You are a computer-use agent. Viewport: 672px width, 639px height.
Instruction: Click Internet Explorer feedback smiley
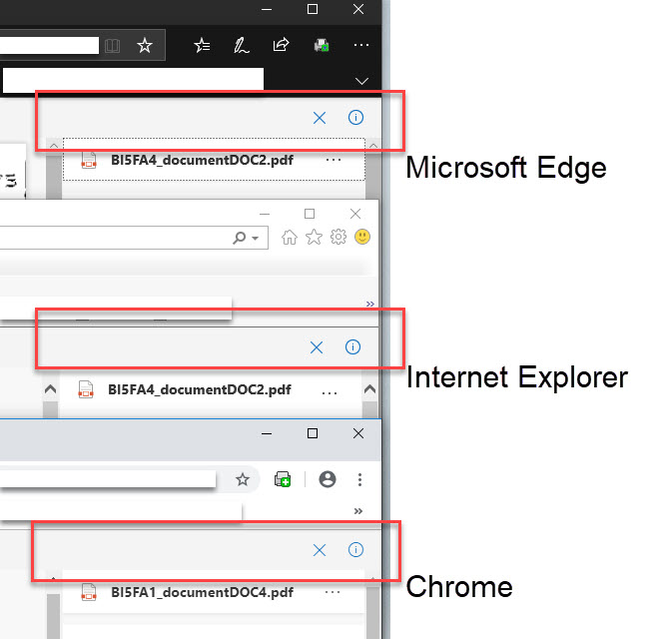362,237
